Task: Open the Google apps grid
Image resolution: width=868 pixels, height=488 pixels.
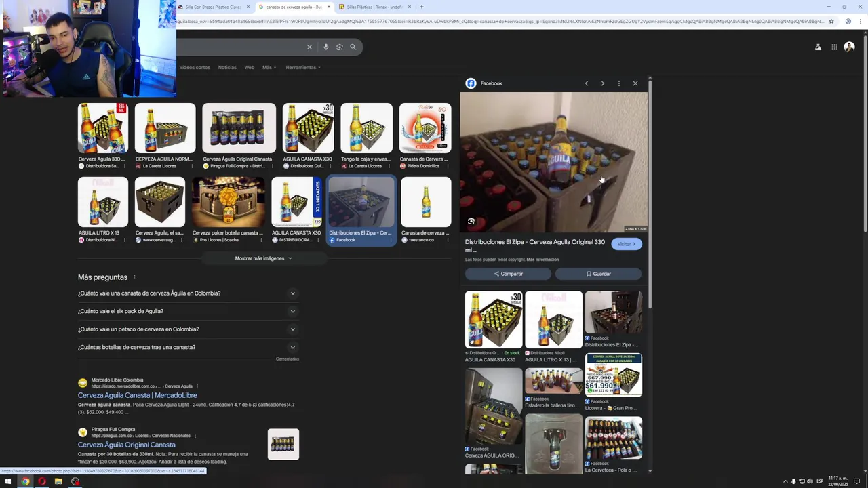Action: pyautogui.click(x=834, y=47)
